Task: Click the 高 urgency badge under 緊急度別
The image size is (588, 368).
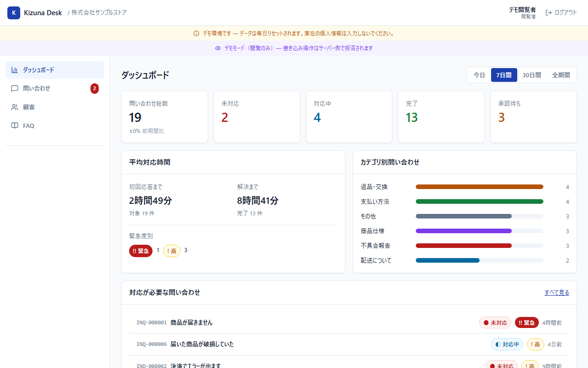Action: click(172, 251)
